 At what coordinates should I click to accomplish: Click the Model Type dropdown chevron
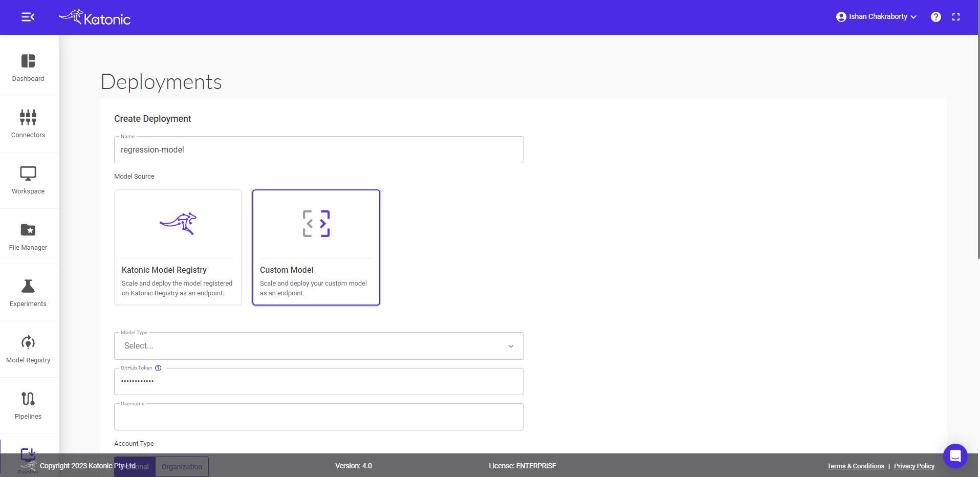click(511, 346)
